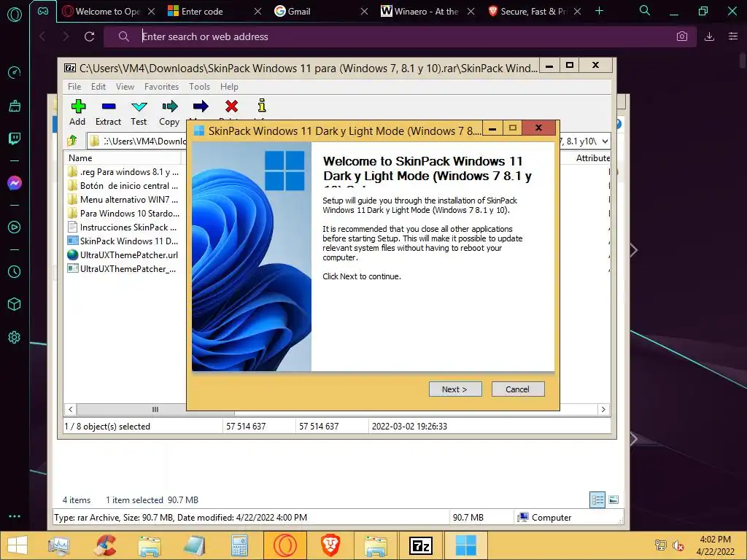Image resolution: width=747 pixels, height=560 pixels.
Task: Click the three-dots sidebar setup icon
Action: tap(15, 516)
